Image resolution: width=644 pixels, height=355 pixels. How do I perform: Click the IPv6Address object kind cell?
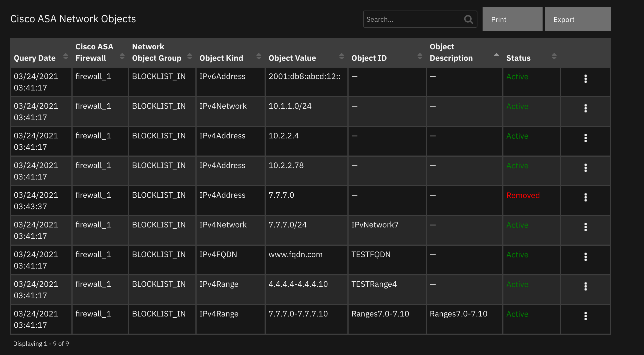(x=230, y=82)
